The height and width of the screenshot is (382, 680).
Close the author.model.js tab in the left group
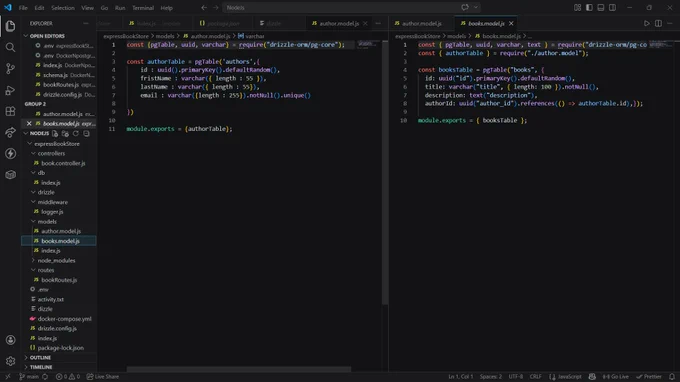coord(365,23)
